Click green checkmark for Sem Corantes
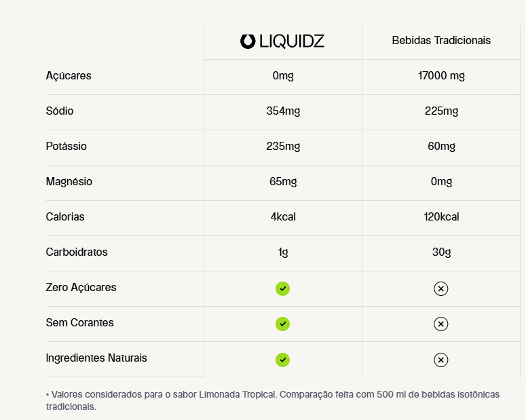526x420 pixels. point(282,324)
